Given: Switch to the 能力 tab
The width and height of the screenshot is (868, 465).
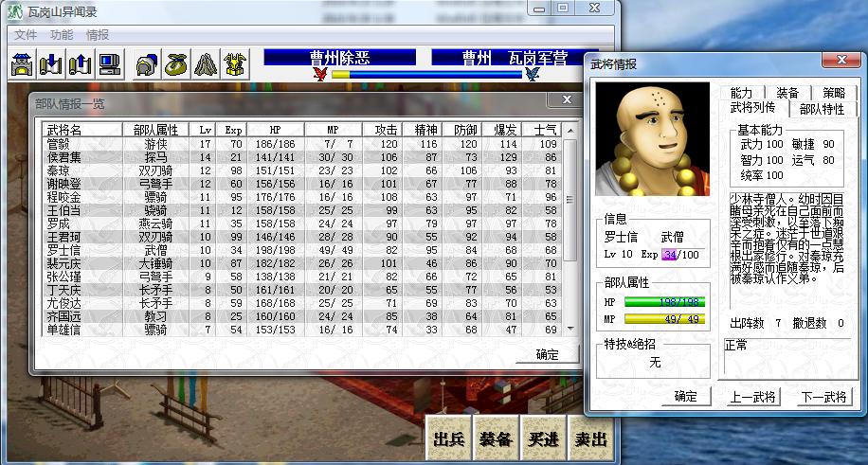Looking at the screenshot, I should [742, 93].
